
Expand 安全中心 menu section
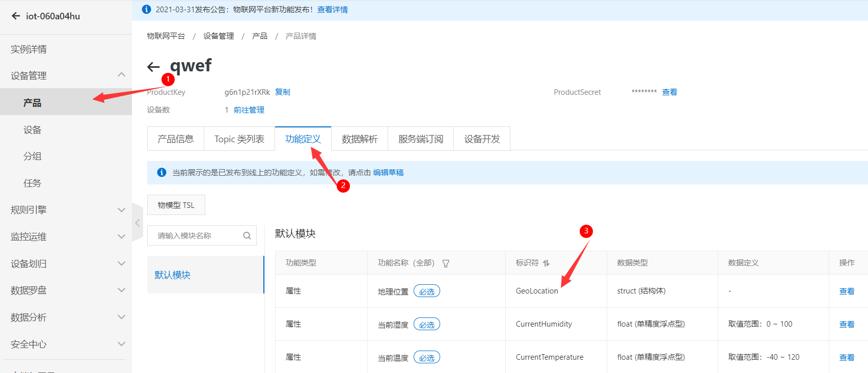pyautogui.click(x=121, y=344)
